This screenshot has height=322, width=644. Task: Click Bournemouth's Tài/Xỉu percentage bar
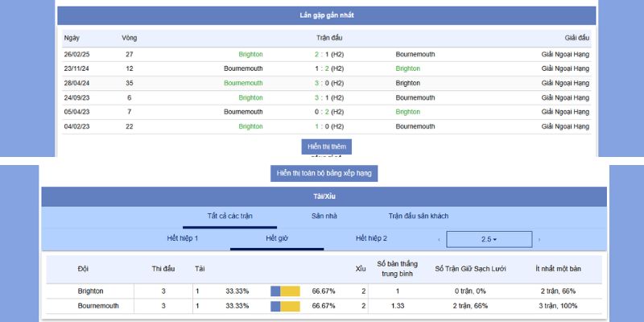point(285,306)
